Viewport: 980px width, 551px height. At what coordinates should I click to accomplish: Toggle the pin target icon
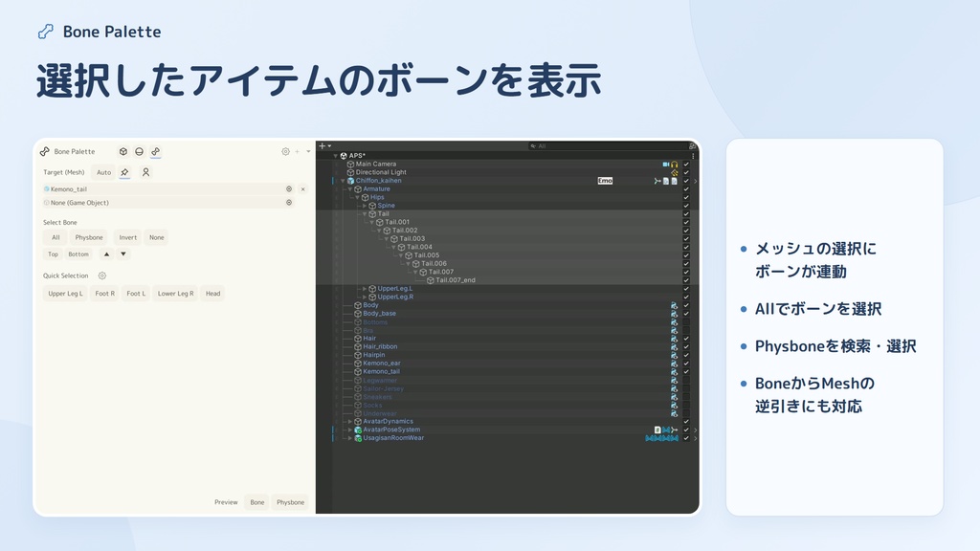(125, 172)
